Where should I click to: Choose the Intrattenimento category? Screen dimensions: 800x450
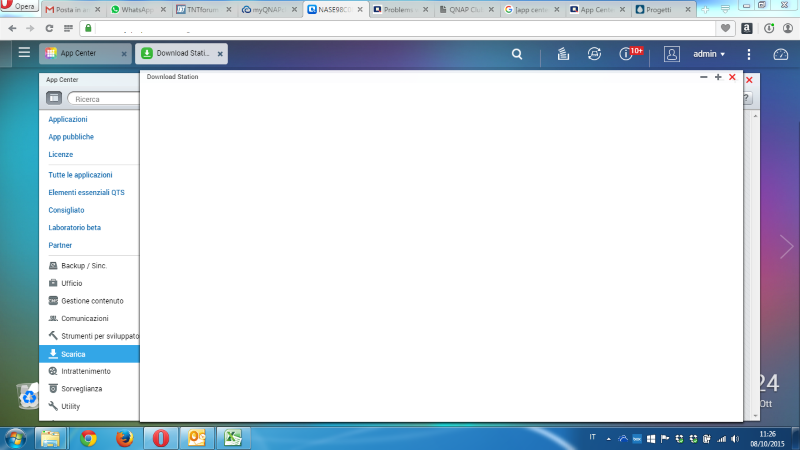85,371
